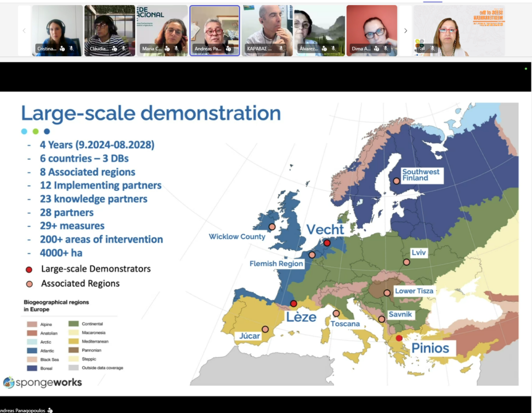Select Cristina's video thumbnail

click(x=57, y=31)
